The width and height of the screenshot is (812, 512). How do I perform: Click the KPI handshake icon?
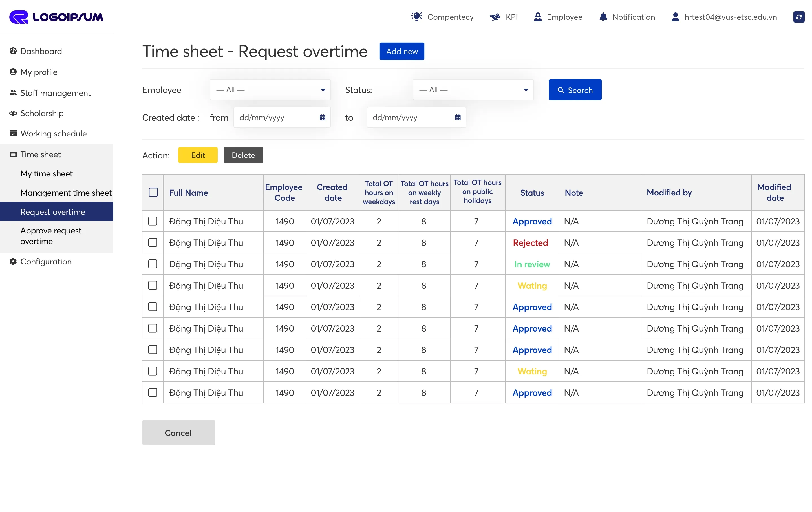tap(495, 17)
